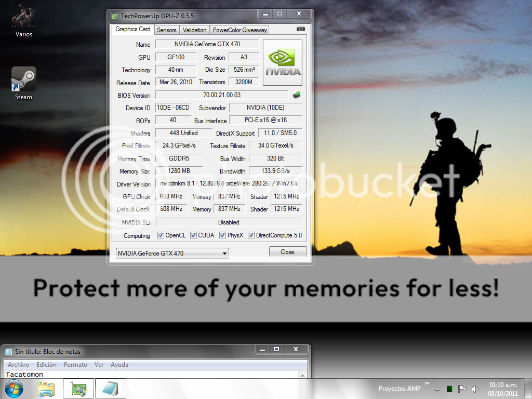Screen dimensions: 532x399
Task: Click the Die Size 526 mm² field
Action: 244,70
